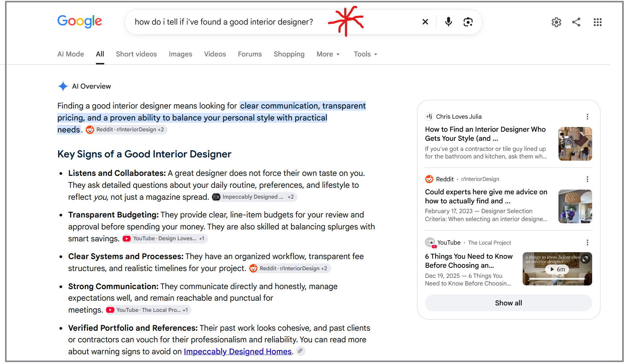This screenshot has width=624, height=364.
Task: Click the share icon
Action: (576, 22)
